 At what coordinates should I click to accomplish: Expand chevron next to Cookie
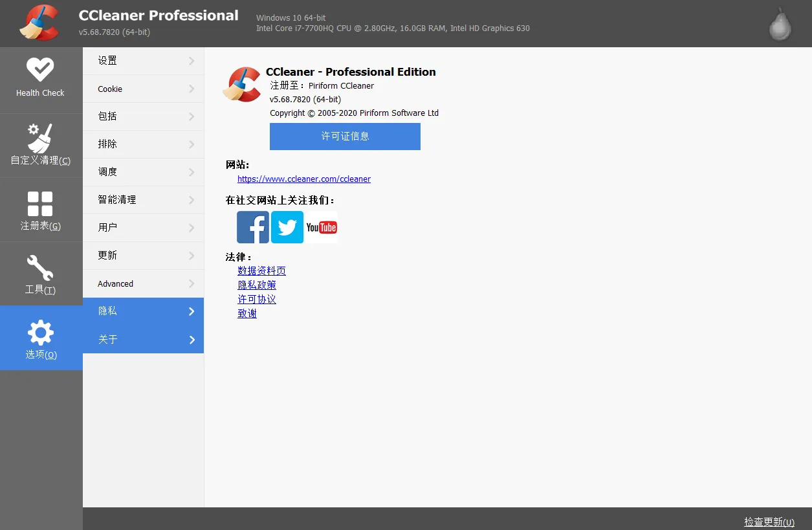click(192, 89)
